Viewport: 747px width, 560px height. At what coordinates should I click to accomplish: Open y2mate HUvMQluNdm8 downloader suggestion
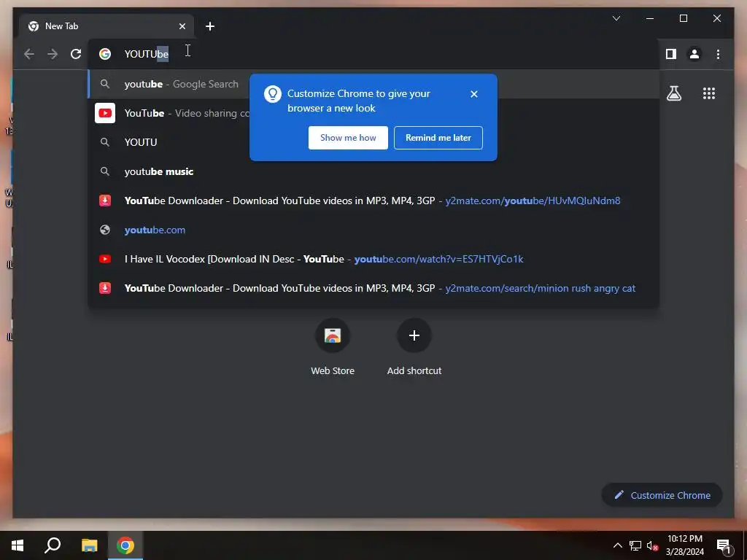(373, 201)
